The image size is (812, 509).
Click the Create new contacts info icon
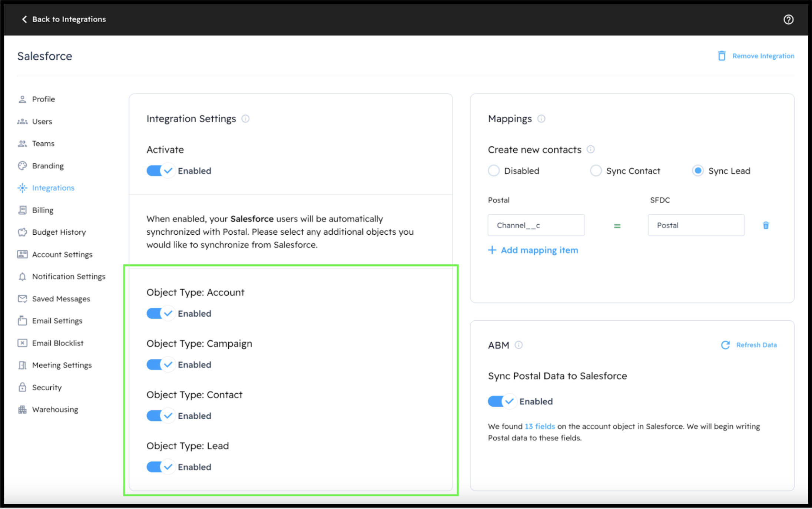[590, 149]
